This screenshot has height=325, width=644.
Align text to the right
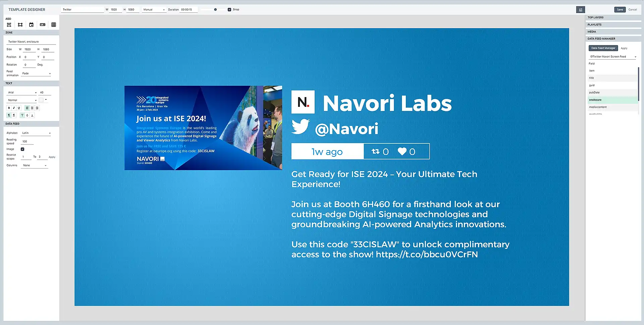point(37,108)
